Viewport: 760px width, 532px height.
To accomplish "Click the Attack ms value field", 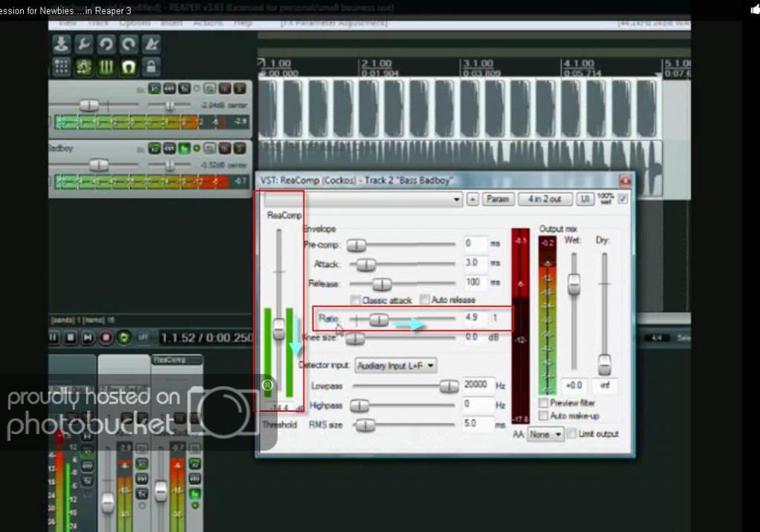I will [475, 263].
